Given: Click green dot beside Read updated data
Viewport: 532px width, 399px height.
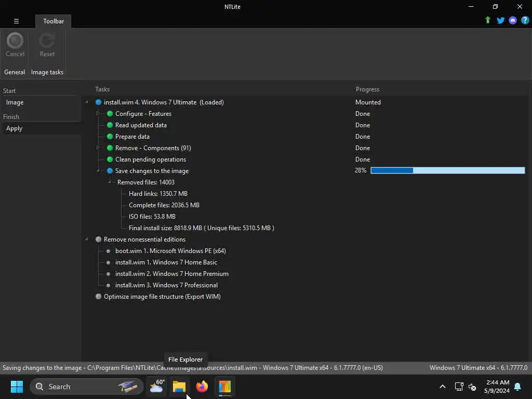Looking at the screenshot, I should (110, 125).
